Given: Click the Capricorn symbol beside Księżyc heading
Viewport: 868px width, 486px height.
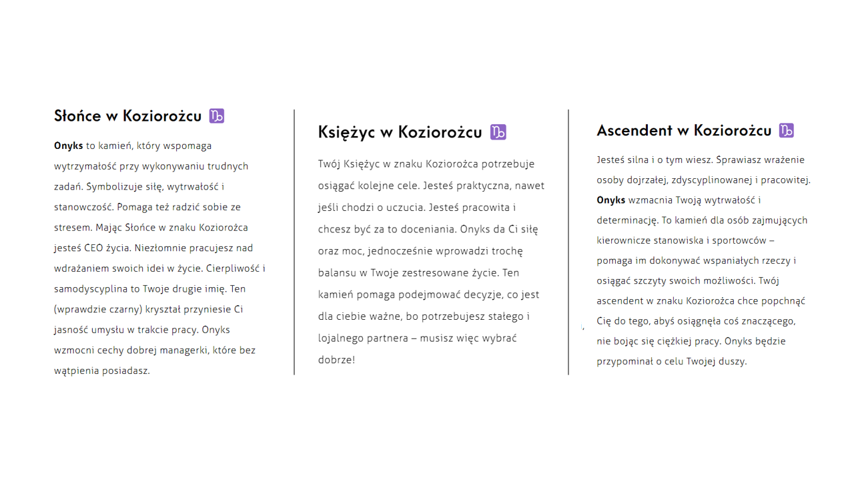Looking at the screenshot, I should [x=498, y=132].
